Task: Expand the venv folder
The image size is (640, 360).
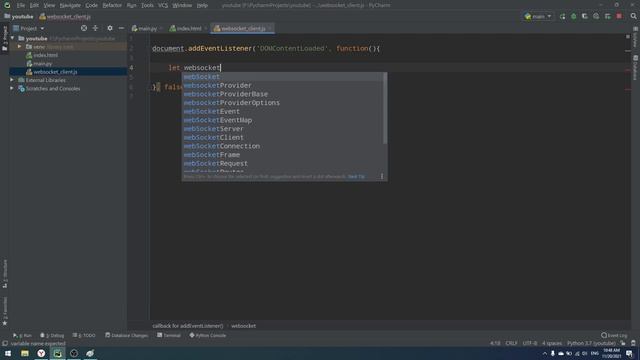Action: [19, 47]
